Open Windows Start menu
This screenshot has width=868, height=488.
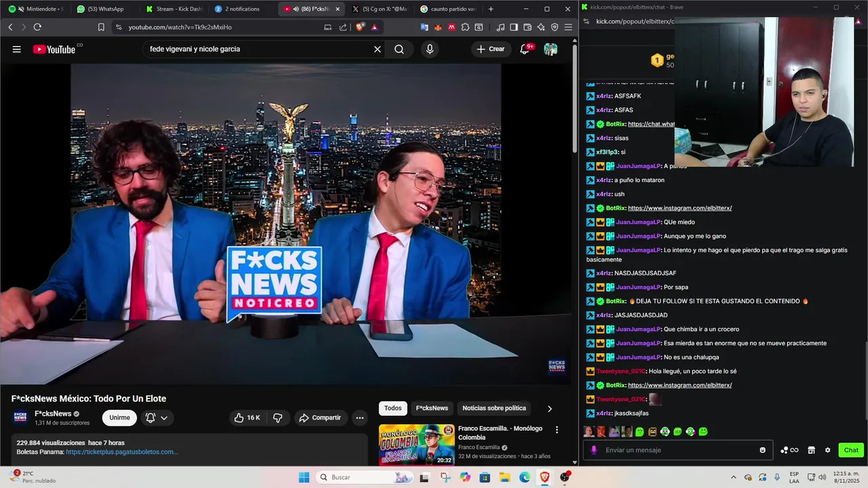[x=304, y=477]
